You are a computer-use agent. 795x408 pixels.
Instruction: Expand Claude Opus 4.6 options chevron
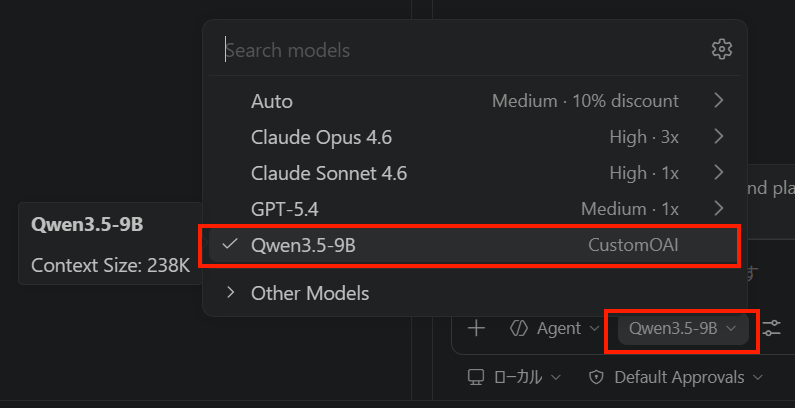(x=718, y=136)
